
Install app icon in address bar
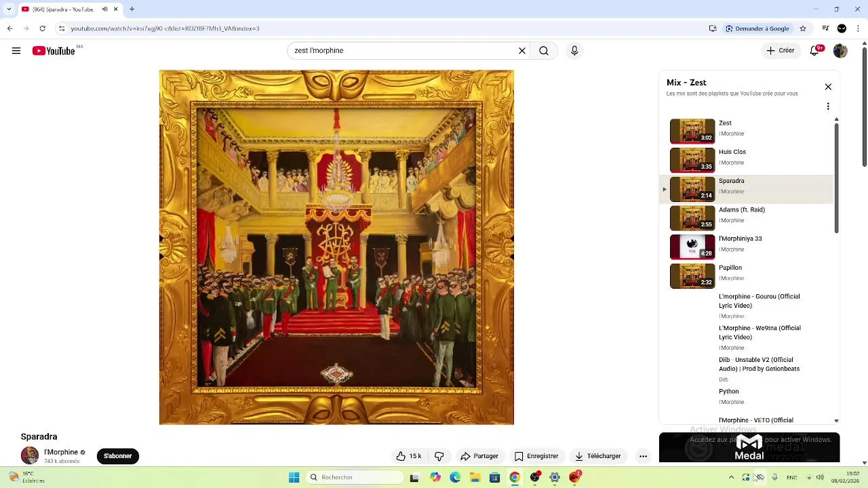713,28
